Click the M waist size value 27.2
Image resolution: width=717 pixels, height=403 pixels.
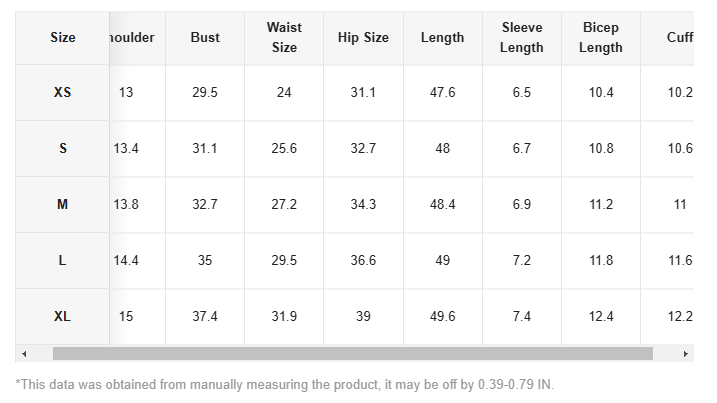[x=284, y=204]
